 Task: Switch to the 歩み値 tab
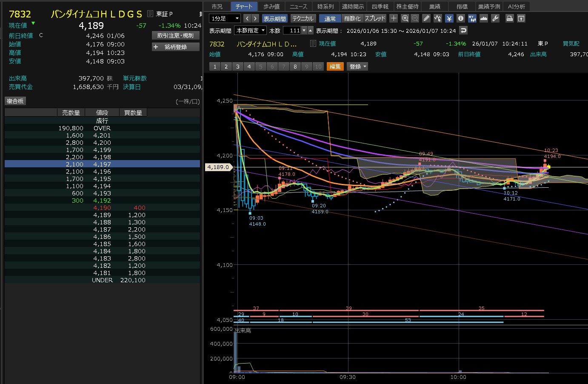[271, 6]
